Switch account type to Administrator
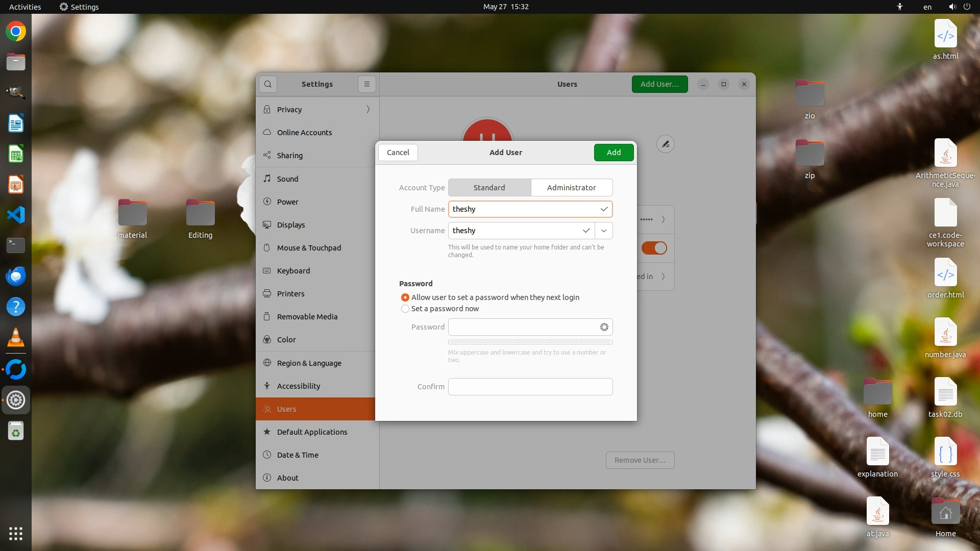Screen dimensions: 980x551 [571, 188]
